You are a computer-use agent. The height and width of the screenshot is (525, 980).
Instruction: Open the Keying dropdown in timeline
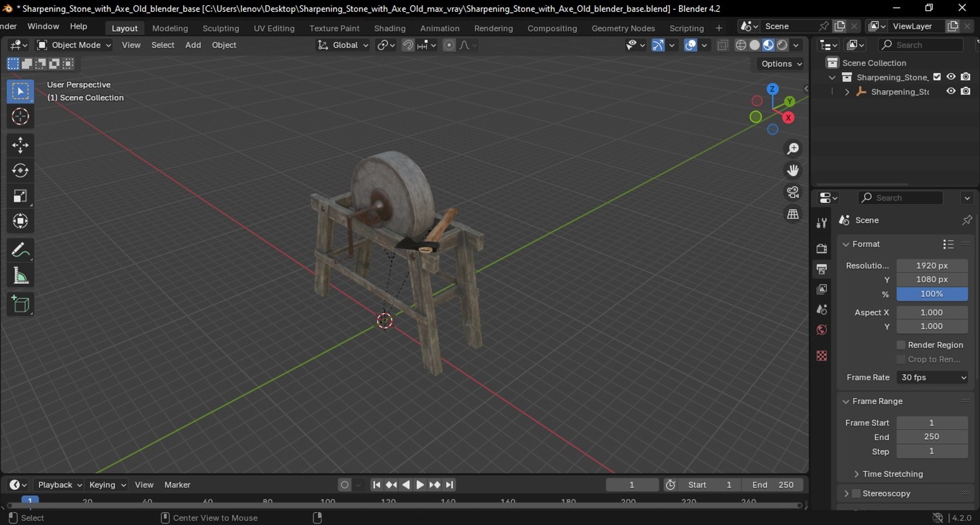point(107,485)
